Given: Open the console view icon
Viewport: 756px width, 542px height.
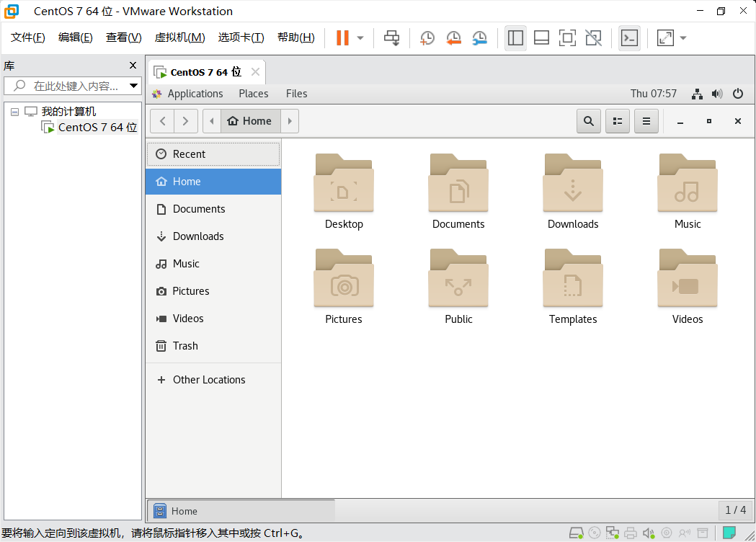Looking at the screenshot, I should click(629, 37).
